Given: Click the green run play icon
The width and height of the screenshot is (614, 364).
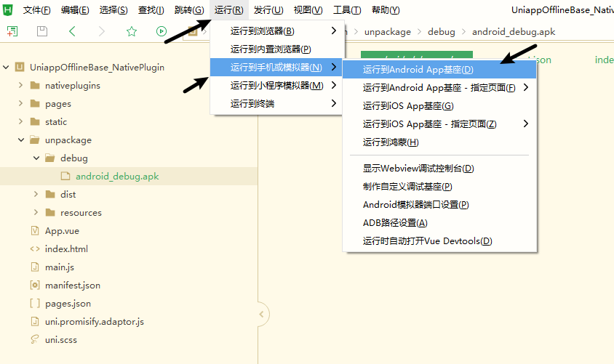Looking at the screenshot, I should [x=162, y=31].
